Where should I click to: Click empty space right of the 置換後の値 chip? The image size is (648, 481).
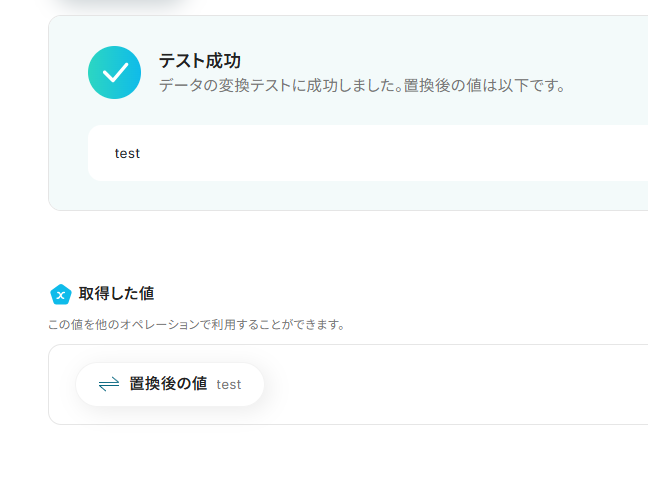[x=450, y=385]
